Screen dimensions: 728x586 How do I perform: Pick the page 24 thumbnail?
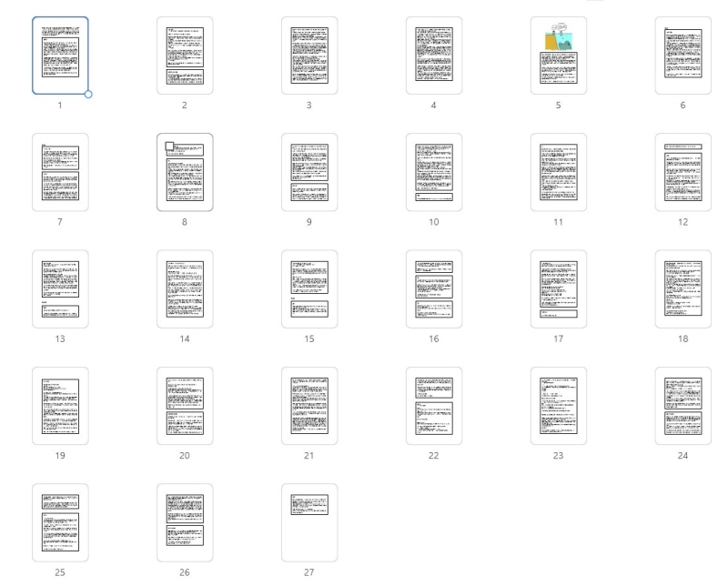pos(682,405)
